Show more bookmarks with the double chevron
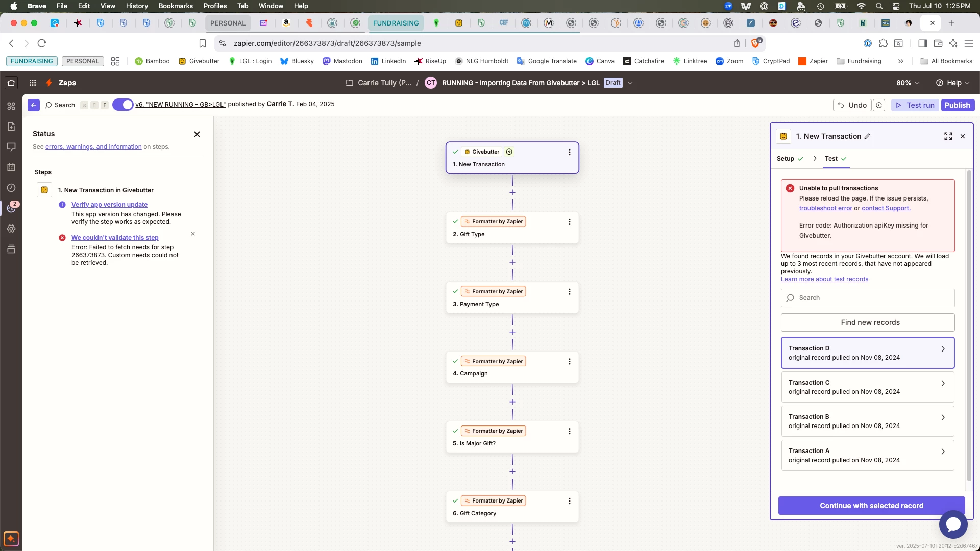The image size is (980, 551). 901,61
